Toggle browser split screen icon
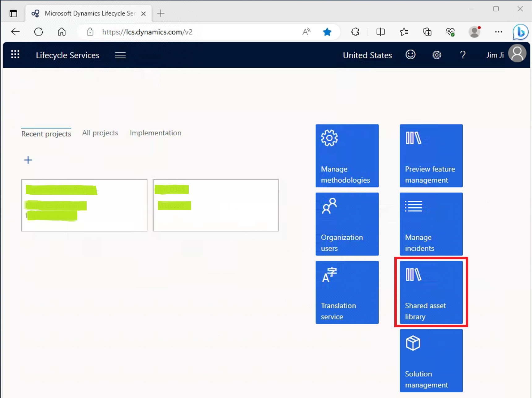Screen dimensions: 532x398 tap(380, 32)
